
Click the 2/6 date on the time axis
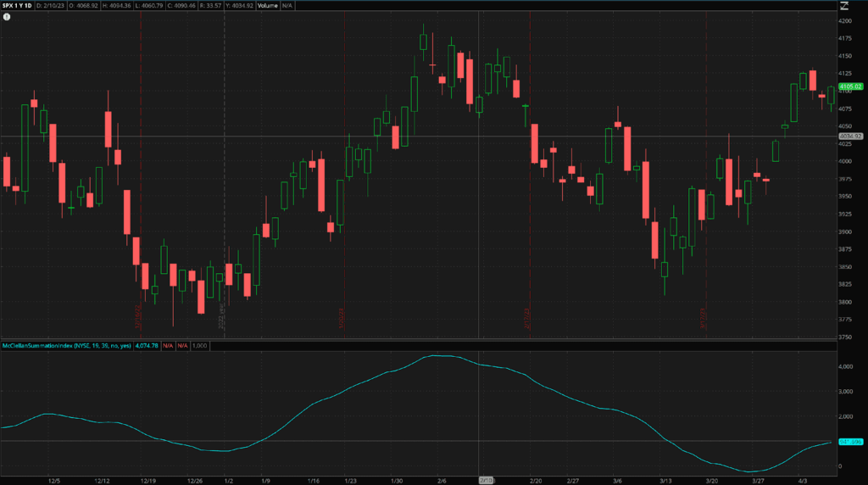(442, 481)
